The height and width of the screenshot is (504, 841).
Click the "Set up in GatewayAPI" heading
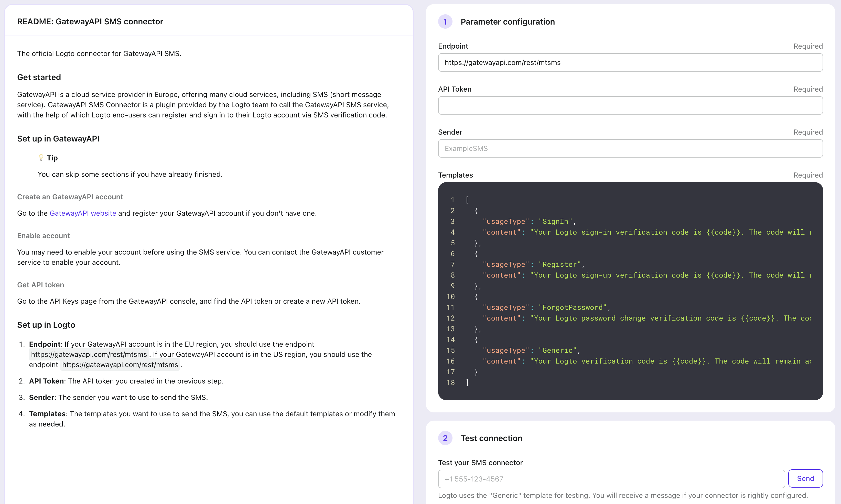point(58,139)
